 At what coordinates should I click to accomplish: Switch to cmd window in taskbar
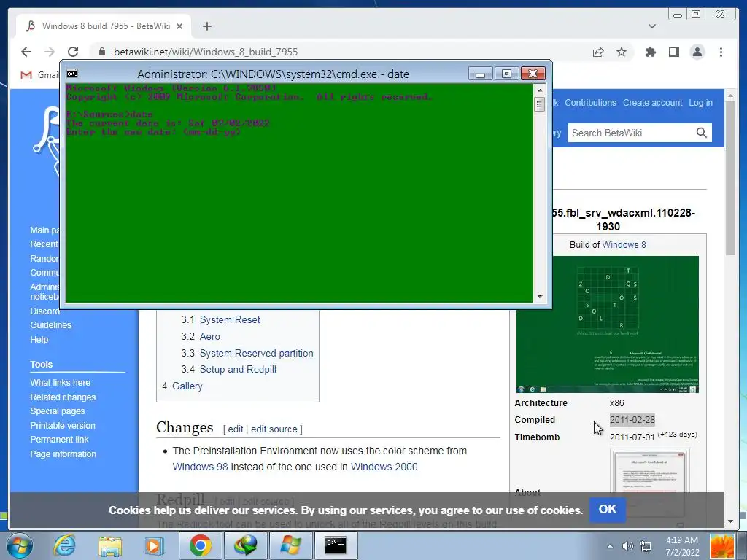(x=336, y=545)
